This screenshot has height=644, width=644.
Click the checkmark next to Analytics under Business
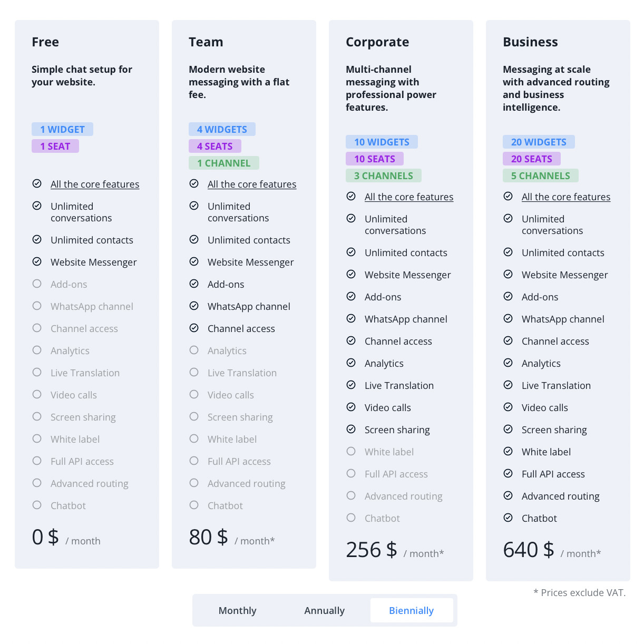[x=509, y=363]
